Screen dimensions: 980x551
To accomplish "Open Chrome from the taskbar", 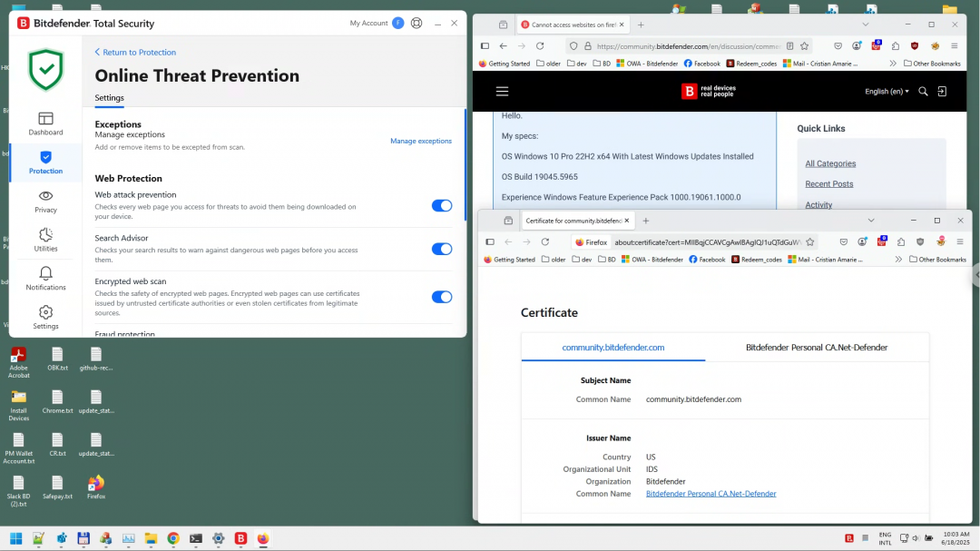I will point(173,538).
